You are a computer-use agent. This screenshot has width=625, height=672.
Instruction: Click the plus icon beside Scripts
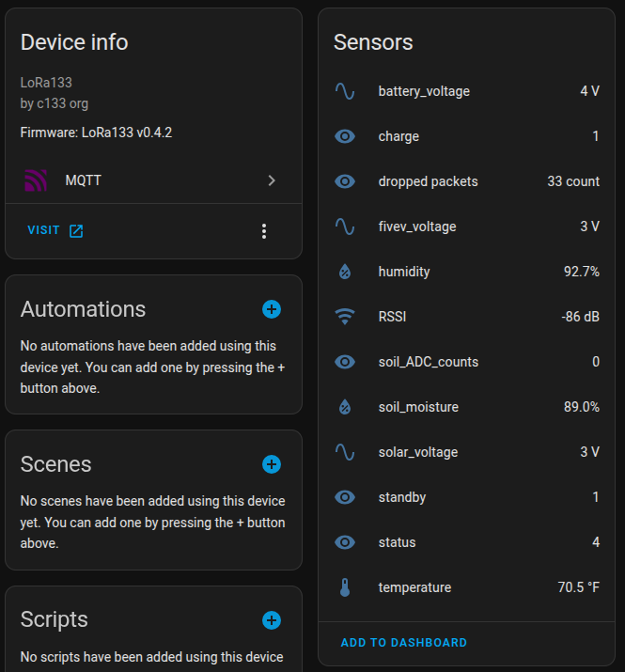click(x=272, y=619)
